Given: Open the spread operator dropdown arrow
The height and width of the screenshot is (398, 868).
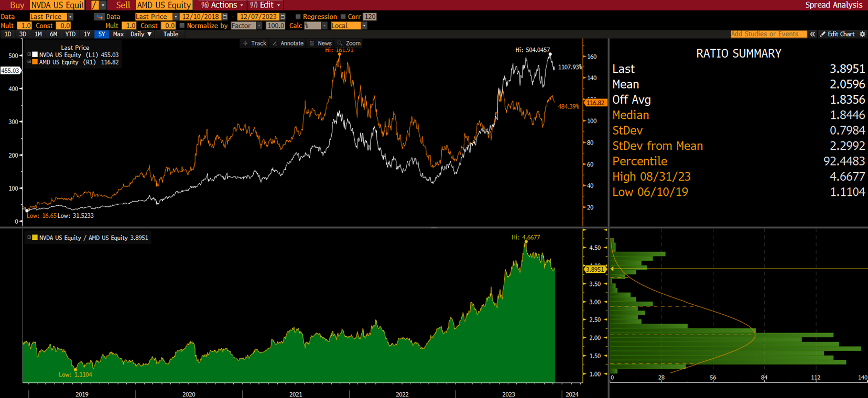Looking at the screenshot, I should pos(103,5).
